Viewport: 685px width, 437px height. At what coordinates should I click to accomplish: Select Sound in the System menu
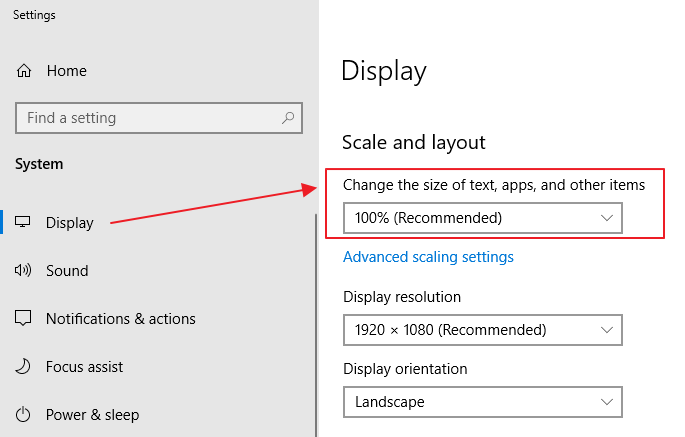point(67,271)
